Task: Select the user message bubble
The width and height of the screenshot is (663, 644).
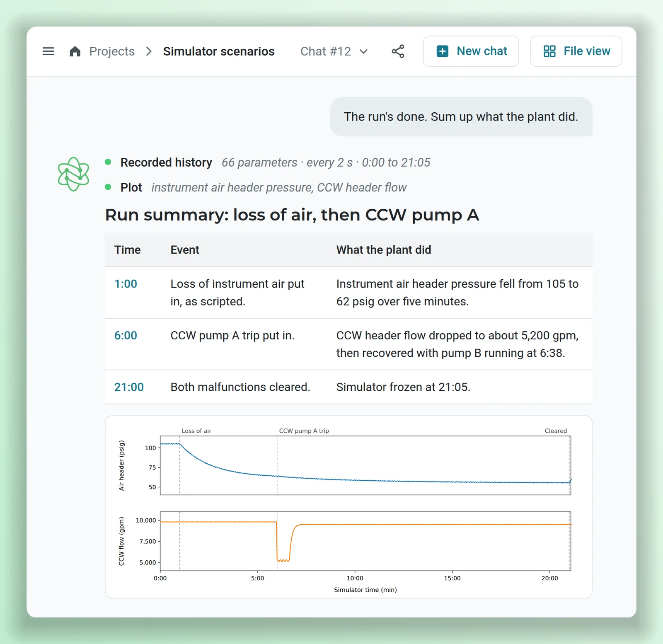Action: (x=461, y=117)
